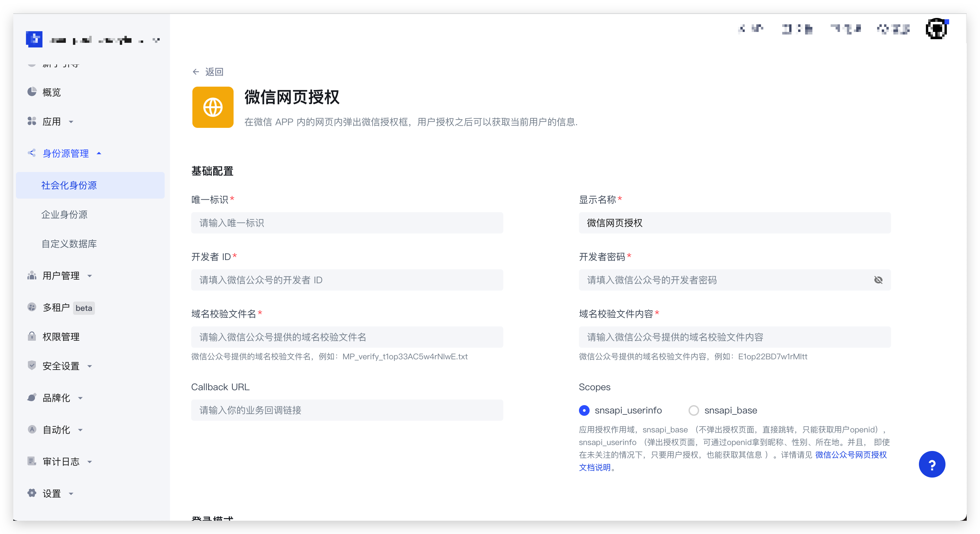Toggle visibility of the 开发者密码 field
The image size is (980, 534).
[878, 280]
